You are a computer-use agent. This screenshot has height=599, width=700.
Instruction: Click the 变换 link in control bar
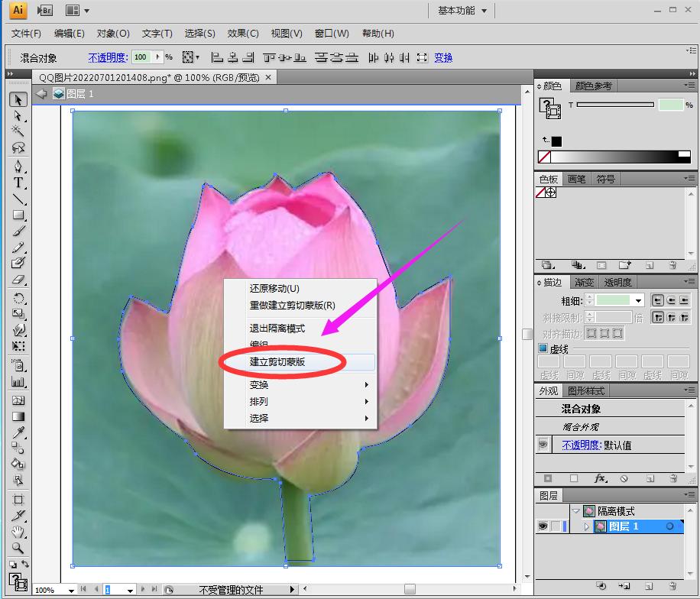click(x=443, y=57)
